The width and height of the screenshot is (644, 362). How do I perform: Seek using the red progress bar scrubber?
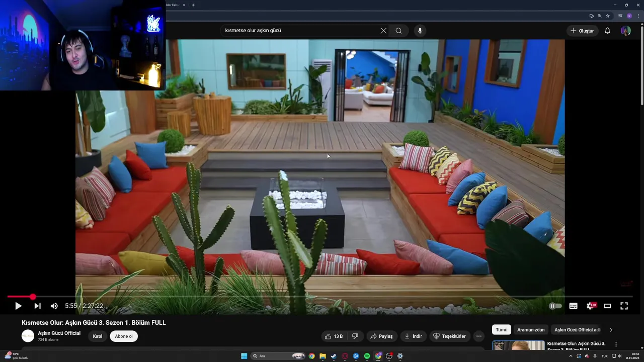[x=33, y=297]
